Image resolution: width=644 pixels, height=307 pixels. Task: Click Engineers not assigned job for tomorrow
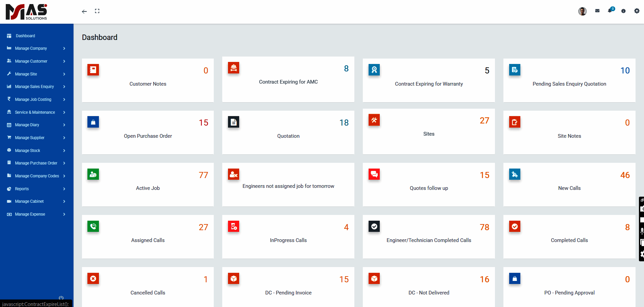point(288,186)
